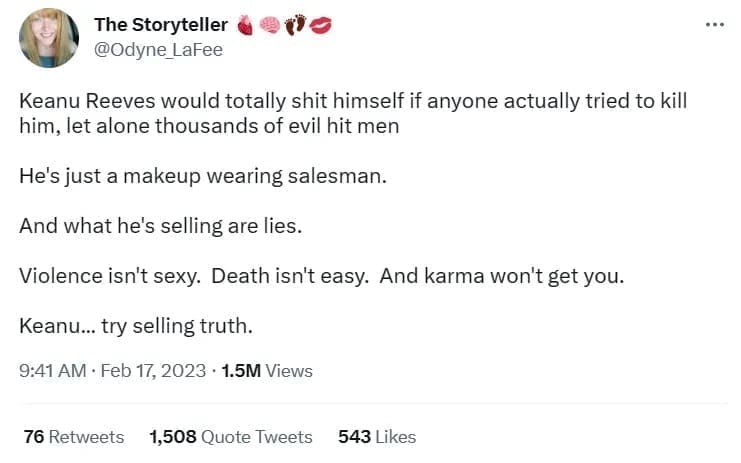This screenshot has height=463, width=741.
Task: Click the 'Violence isn't sexy' line
Action: pyautogui.click(x=105, y=275)
